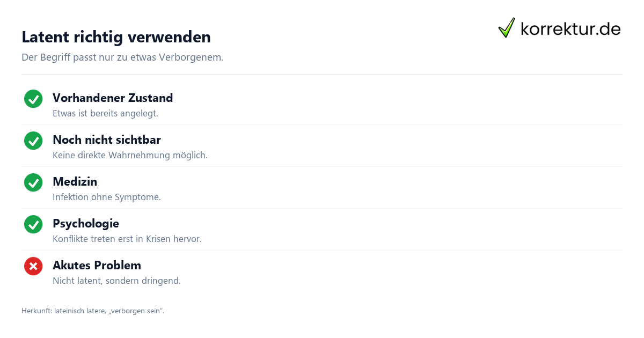Viewport: 644px width, 338px height.
Task: Click the text Etwas ist bereits angelegt
Action: tap(105, 114)
